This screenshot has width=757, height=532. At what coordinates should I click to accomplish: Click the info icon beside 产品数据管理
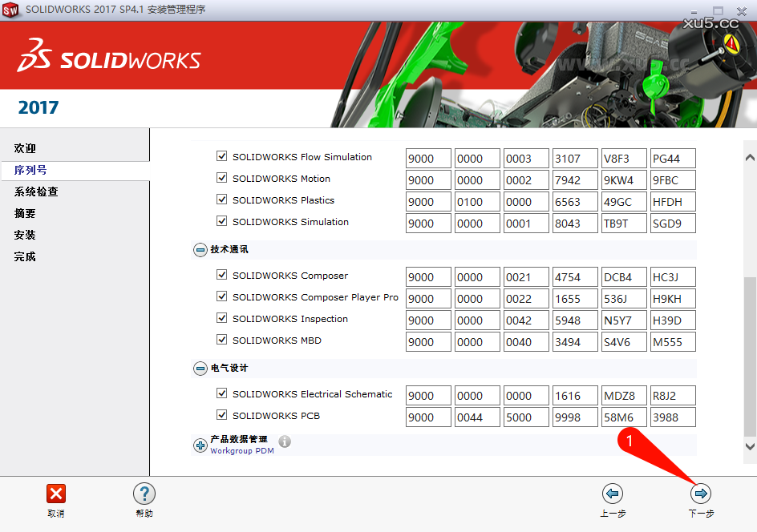(285, 441)
